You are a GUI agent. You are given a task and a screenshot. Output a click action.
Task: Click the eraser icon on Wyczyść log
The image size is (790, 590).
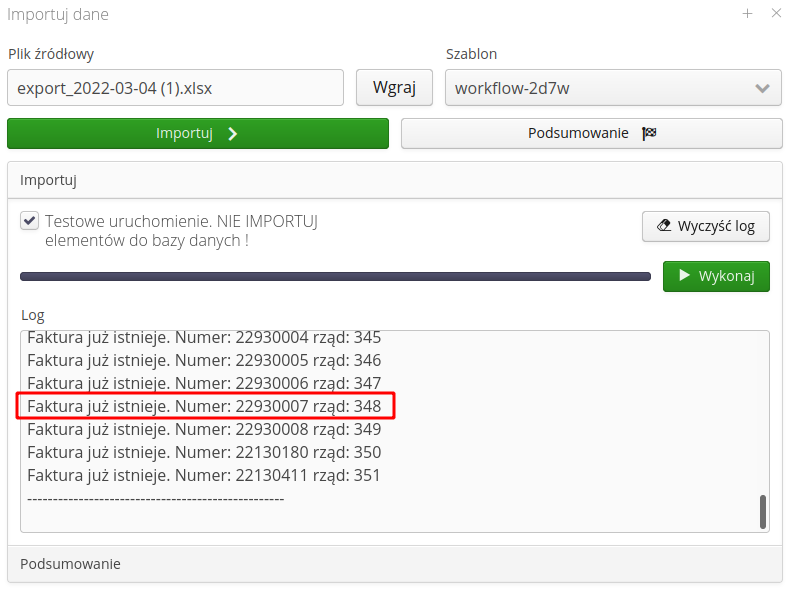(x=663, y=226)
